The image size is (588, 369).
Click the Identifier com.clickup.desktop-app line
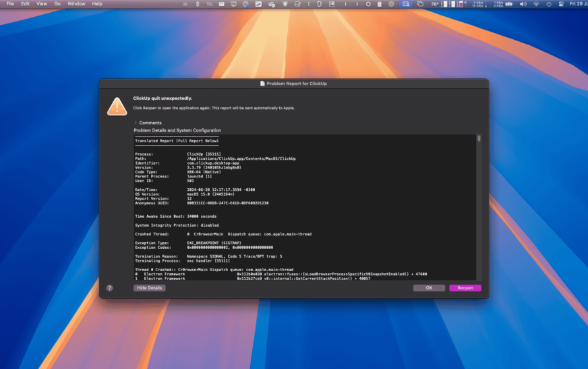click(187, 163)
